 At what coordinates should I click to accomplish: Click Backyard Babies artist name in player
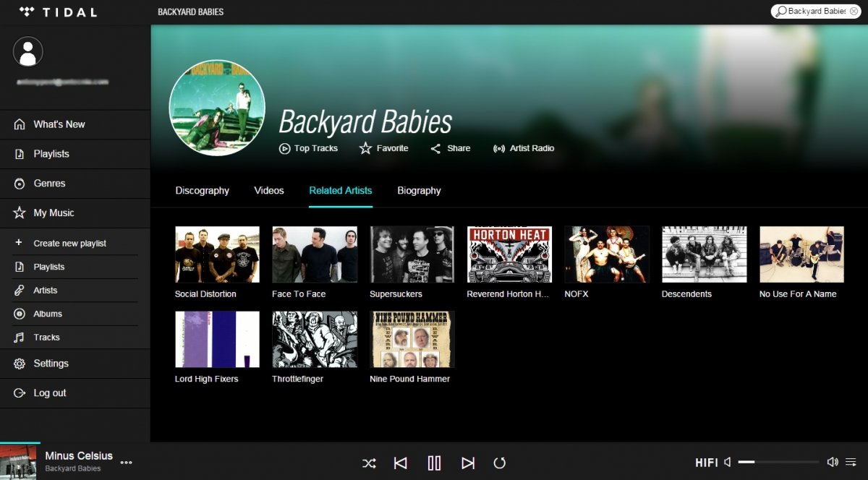point(72,468)
